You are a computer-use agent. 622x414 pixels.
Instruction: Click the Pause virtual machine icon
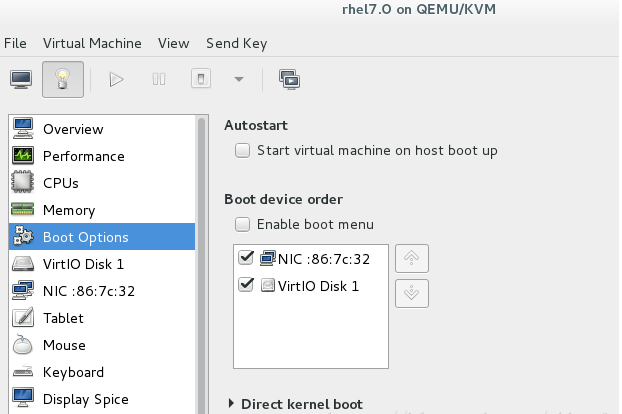point(159,78)
